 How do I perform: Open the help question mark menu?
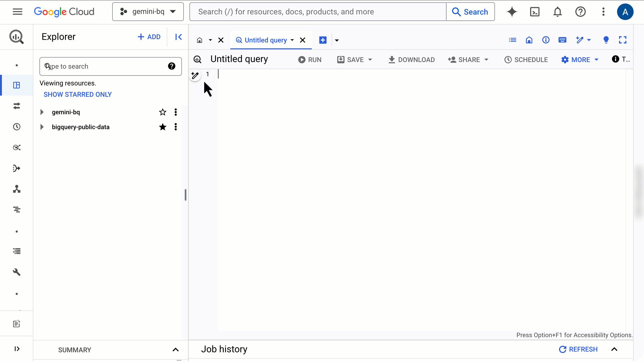580,12
